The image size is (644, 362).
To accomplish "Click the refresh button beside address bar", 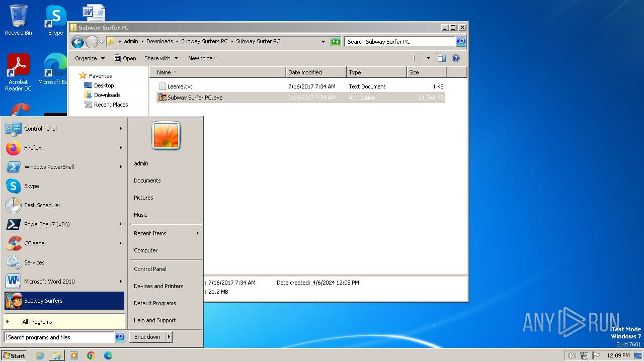I will pyautogui.click(x=336, y=42).
